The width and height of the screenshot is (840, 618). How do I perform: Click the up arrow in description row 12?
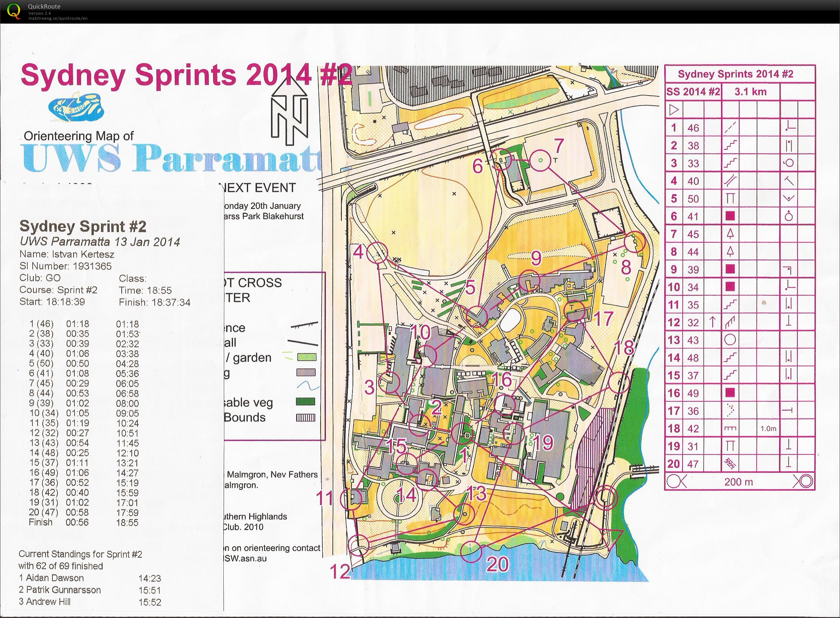coord(713,322)
